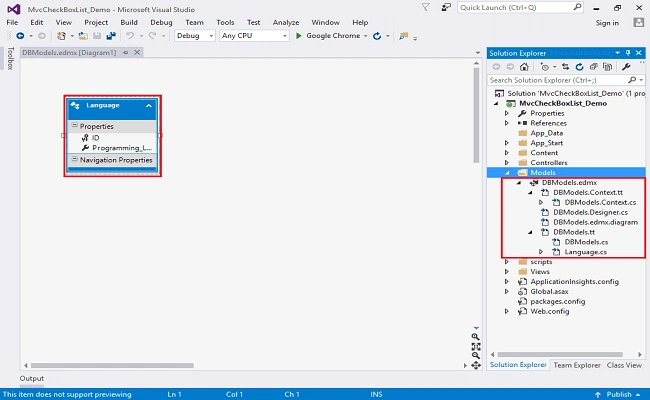Close the DBModels.edmx diagram tab
The height and width of the screenshot is (400, 650).
[137, 53]
